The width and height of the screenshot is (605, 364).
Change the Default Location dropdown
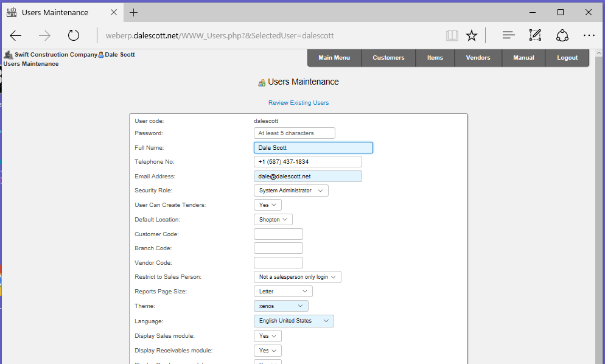273,220
